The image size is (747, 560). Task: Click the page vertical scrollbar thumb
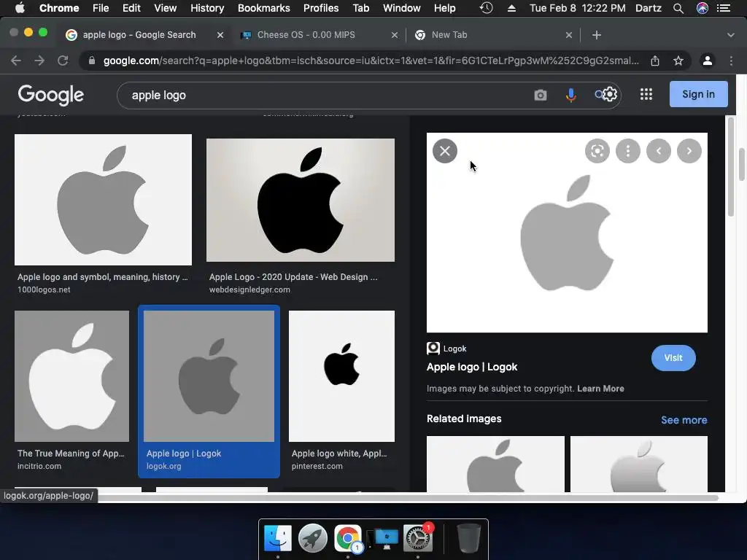tap(742, 165)
